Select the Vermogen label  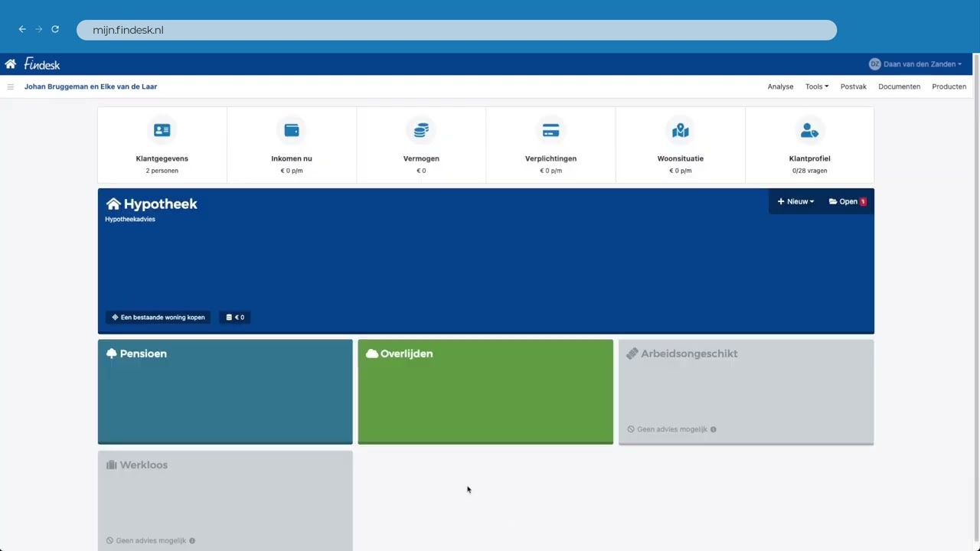point(421,158)
